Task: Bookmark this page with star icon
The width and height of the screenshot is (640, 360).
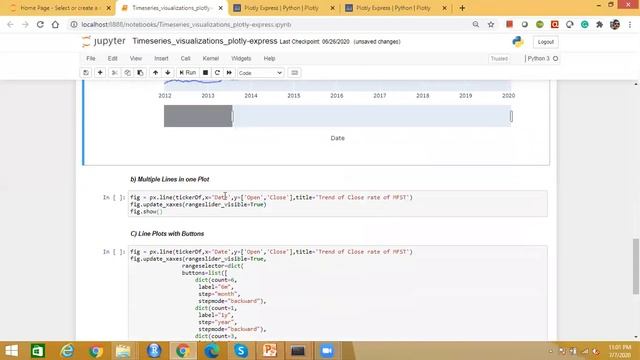Action: point(491,24)
